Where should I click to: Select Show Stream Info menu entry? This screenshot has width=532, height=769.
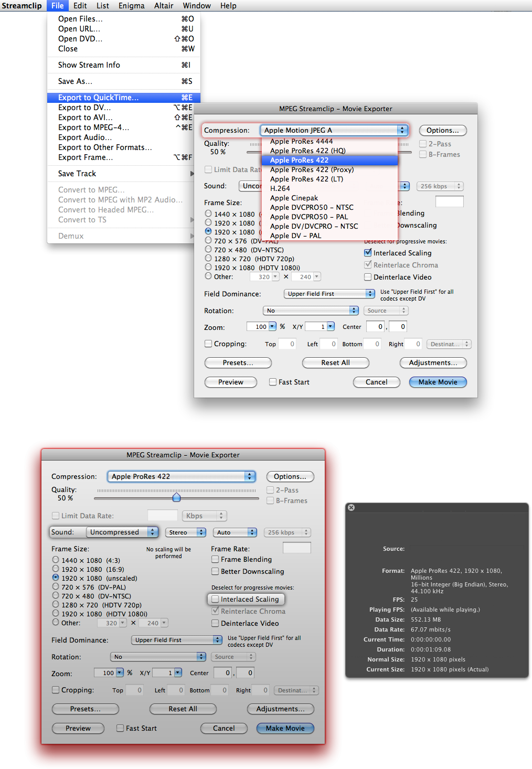click(x=124, y=65)
